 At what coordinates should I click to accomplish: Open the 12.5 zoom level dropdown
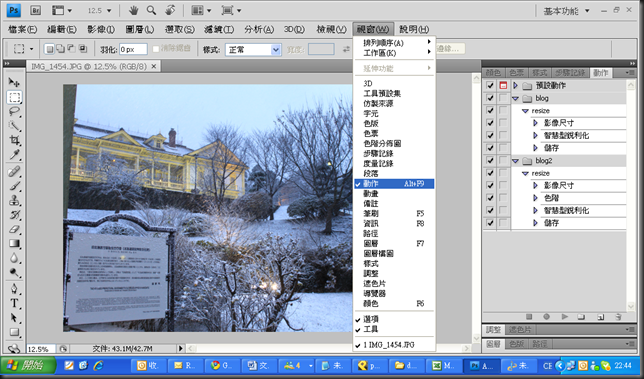109,11
